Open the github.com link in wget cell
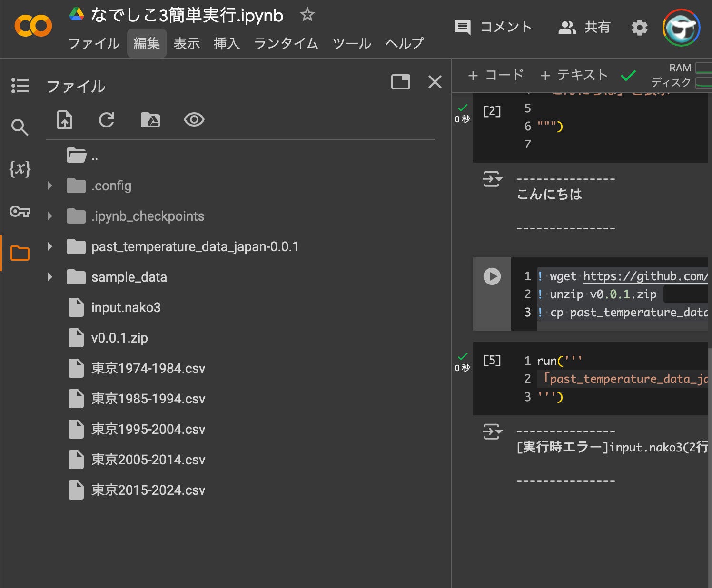The image size is (712, 588). pos(646,276)
